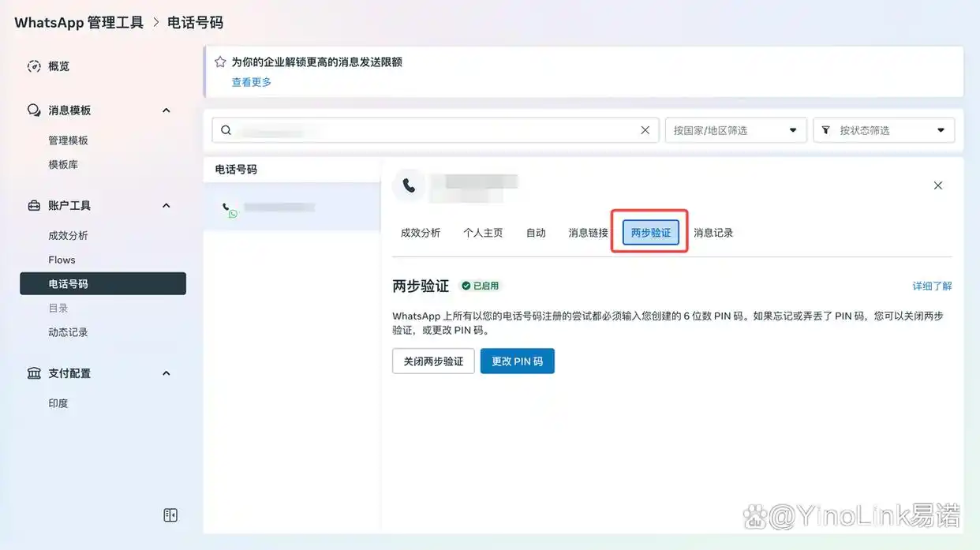Screen dimensions: 980x550
Task: Open 模板库 in the sidebar
Action: [63, 165]
